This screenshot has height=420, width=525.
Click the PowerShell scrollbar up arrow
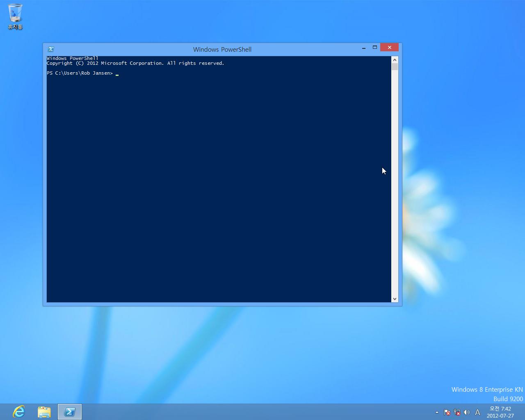click(395, 59)
